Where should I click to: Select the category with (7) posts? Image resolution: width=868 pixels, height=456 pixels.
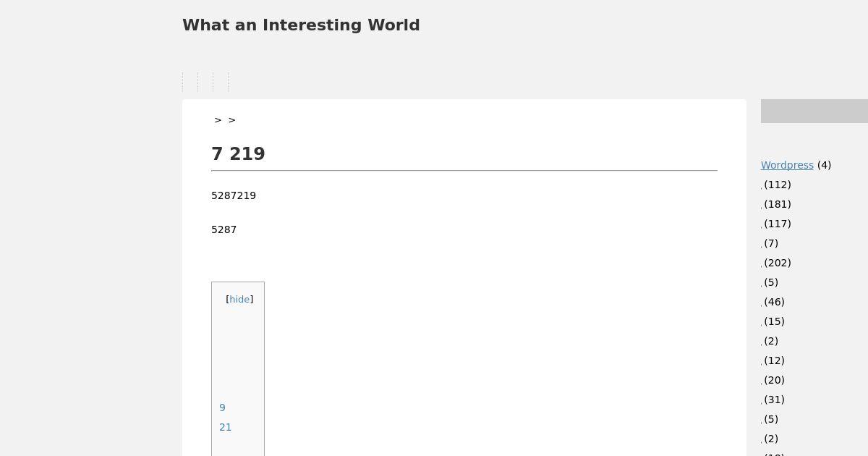pos(762,245)
